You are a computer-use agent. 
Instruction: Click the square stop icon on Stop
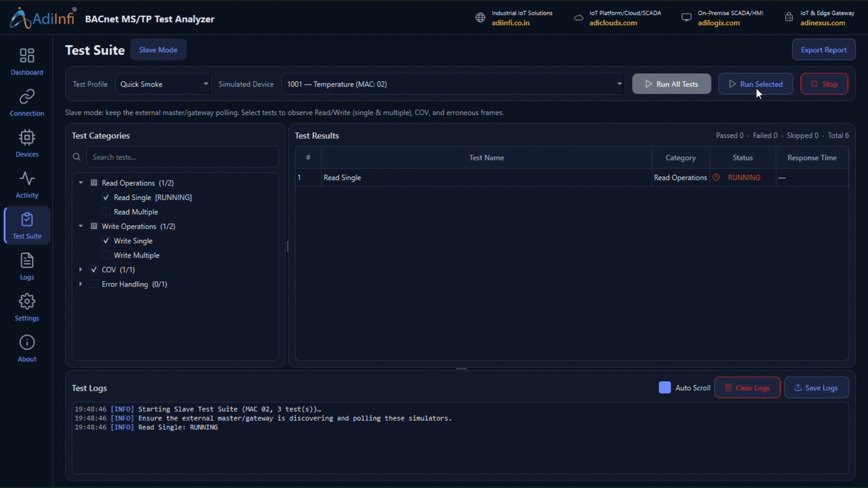point(814,84)
